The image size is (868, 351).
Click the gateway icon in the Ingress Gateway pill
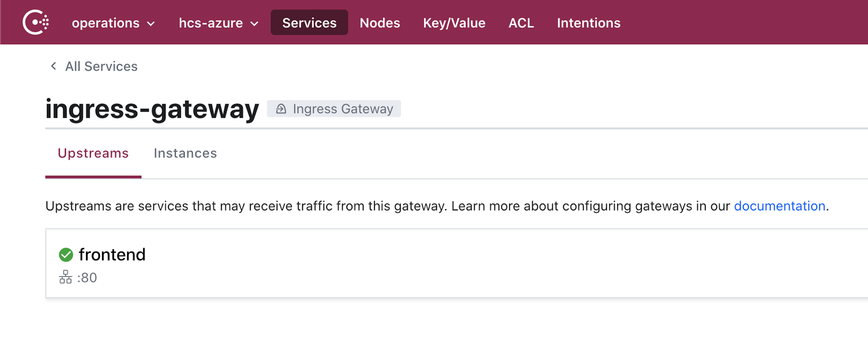[282, 108]
